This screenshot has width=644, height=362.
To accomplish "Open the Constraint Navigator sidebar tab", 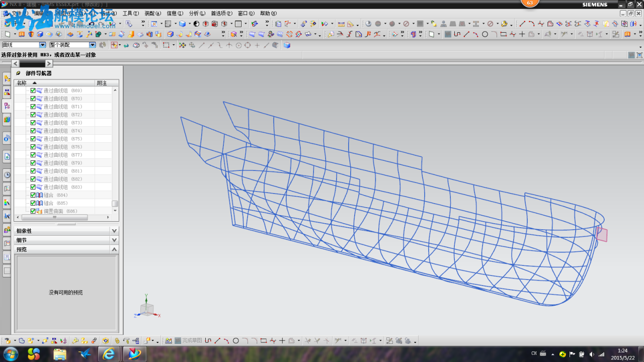I will click(7, 92).
